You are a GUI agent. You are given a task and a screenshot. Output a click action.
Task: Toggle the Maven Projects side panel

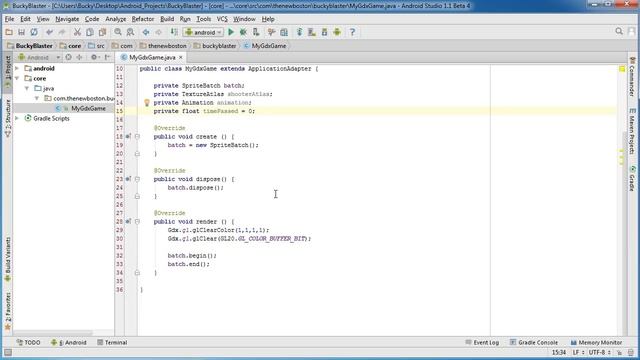point(632,131)
